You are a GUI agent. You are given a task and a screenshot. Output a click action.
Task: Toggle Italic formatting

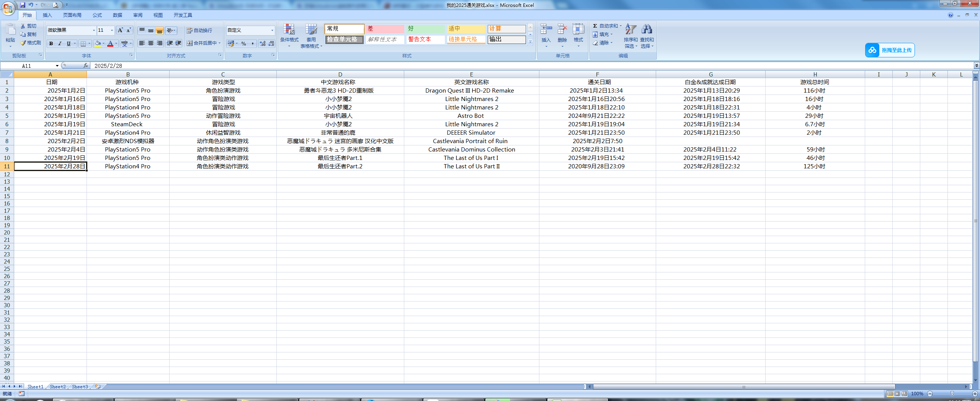(60, 44)
